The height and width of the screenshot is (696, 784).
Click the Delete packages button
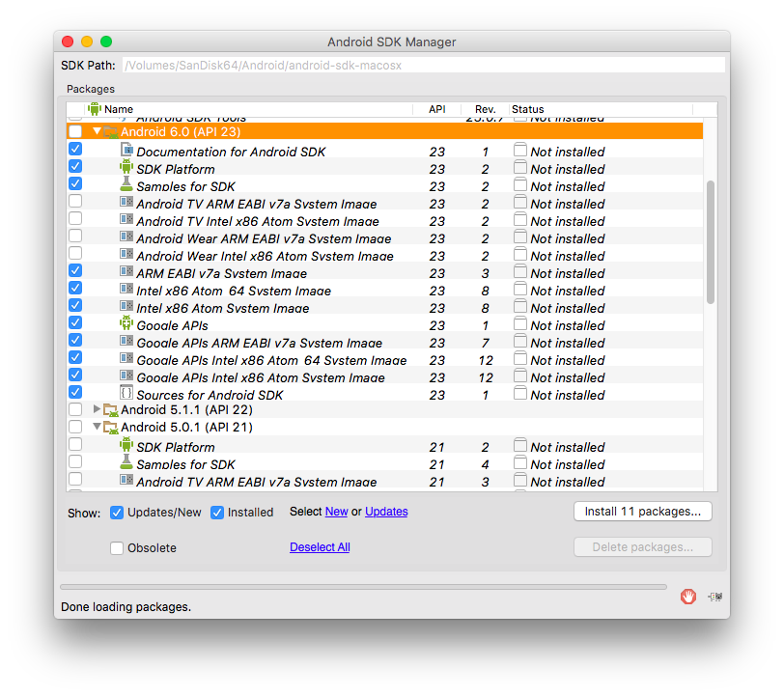[642, 547]
